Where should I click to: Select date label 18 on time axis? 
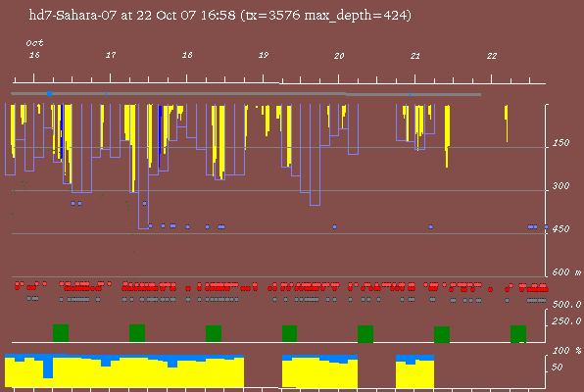click(x=187, y=55)
